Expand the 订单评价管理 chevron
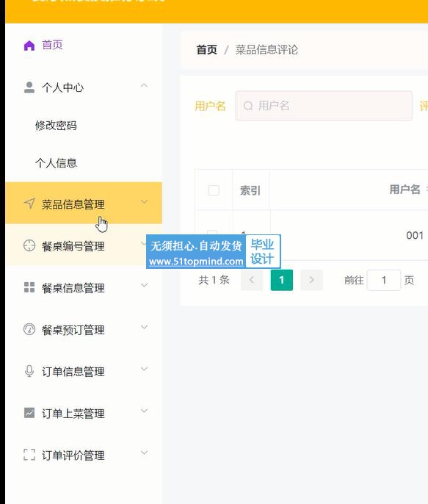The width and height of the screenshot is (428, 504). 144,453
